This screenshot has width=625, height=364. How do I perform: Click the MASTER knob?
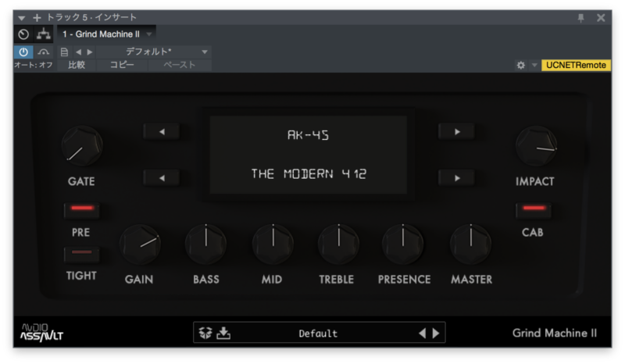point(471,244)
